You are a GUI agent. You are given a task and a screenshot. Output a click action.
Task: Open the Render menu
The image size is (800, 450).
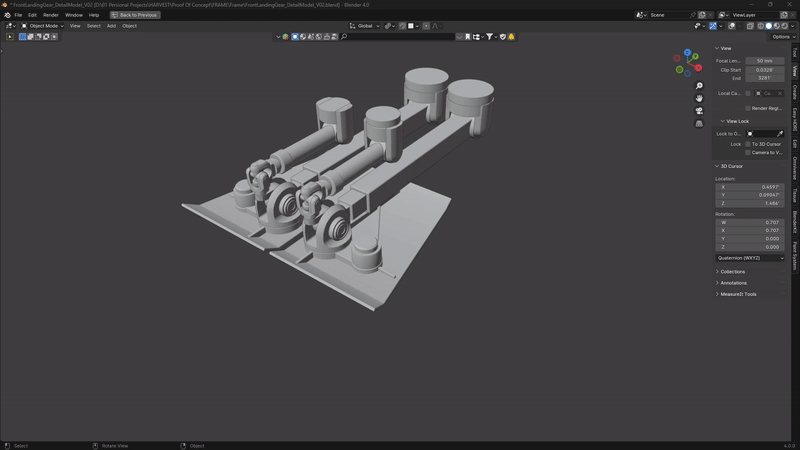(51, 15)
